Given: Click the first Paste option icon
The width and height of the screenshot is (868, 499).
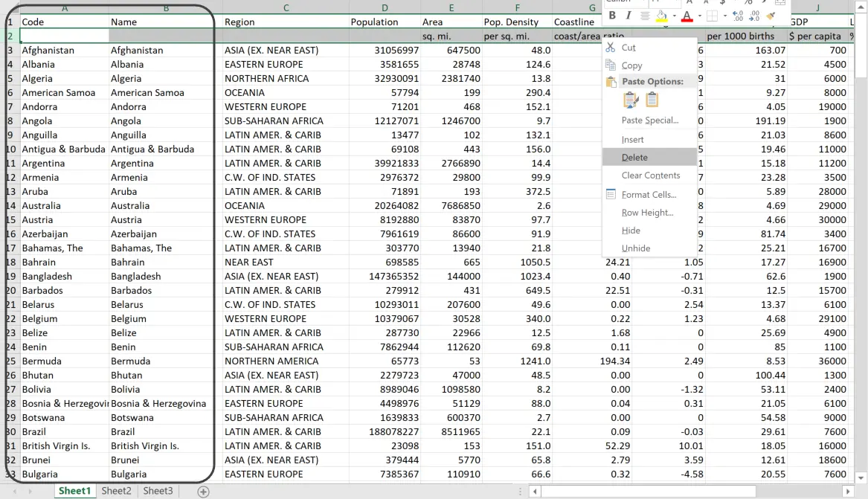Looking at the screenshot, I should click(x=631, y=100).
